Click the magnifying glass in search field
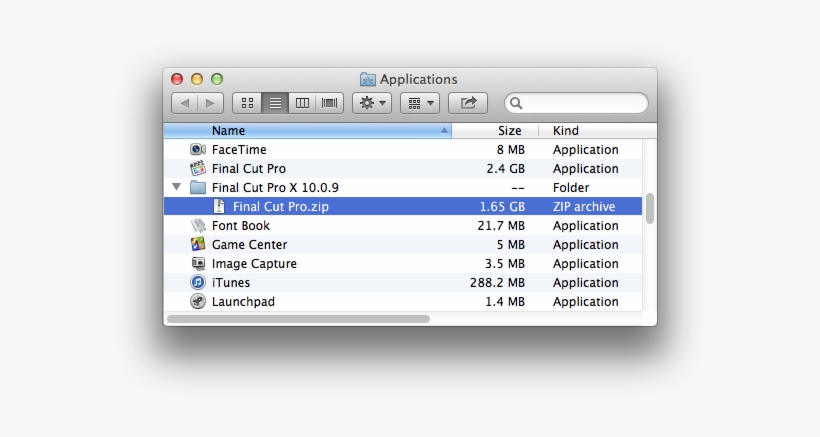This screenshot has width=820, height=437. point(516,103)
